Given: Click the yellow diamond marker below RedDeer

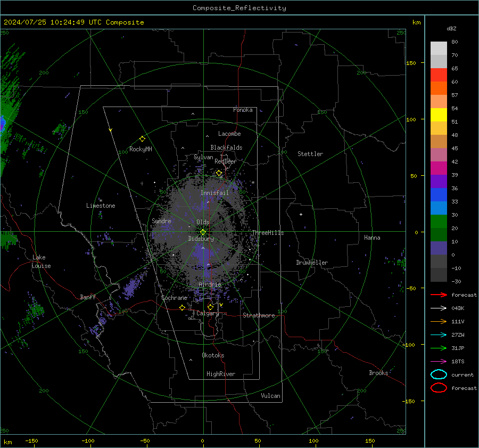Looking at the screenshot, I should click(x=219, y=173).
